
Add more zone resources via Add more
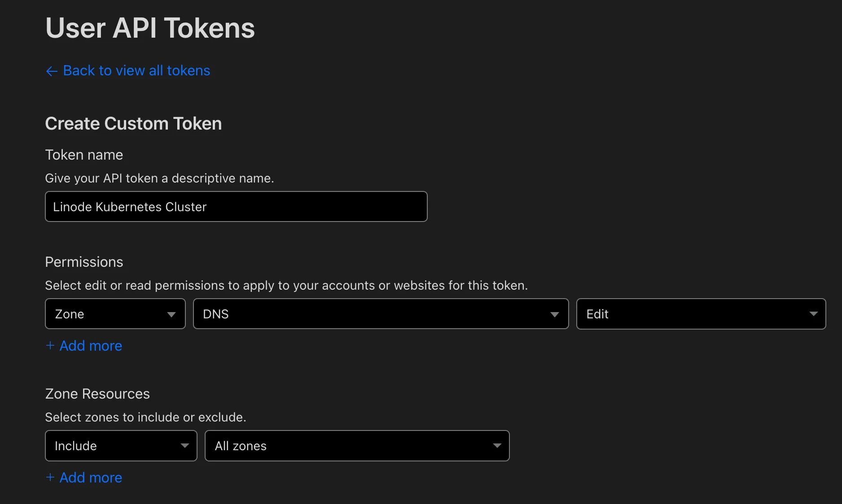84,478
